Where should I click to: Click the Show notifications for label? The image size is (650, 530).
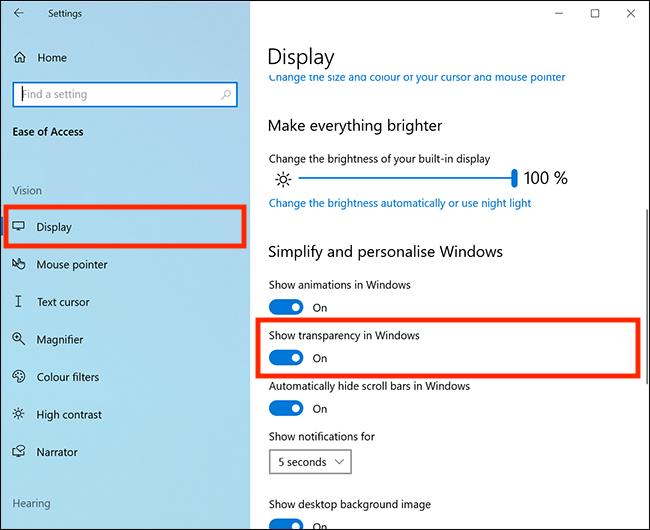pos(322,436)
